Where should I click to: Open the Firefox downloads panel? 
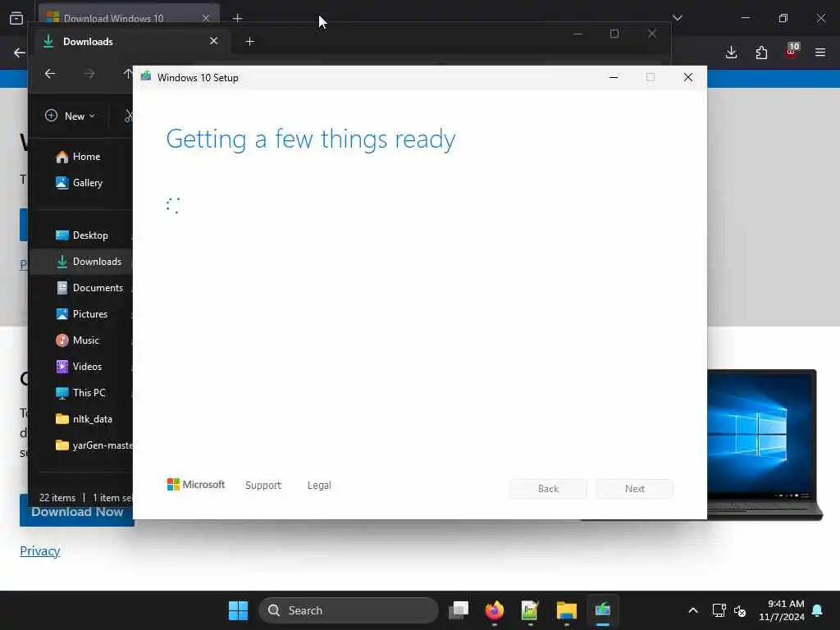coord(731,52)
